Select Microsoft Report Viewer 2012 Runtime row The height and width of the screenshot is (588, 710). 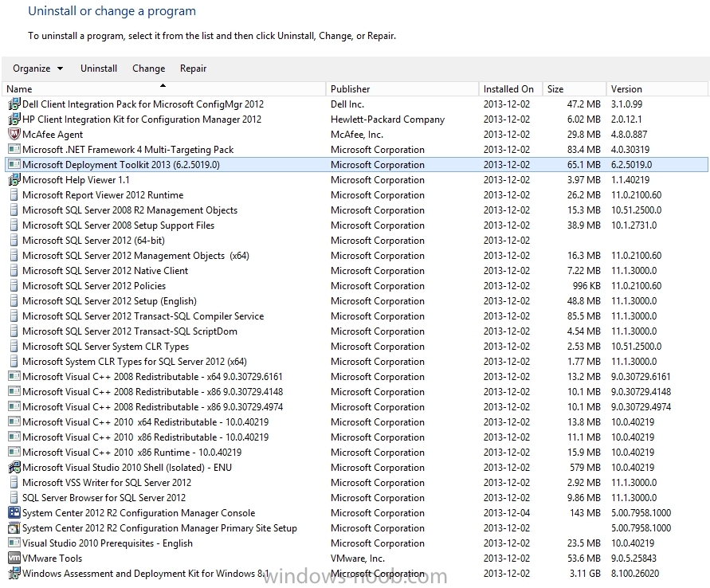coord(356,195)
